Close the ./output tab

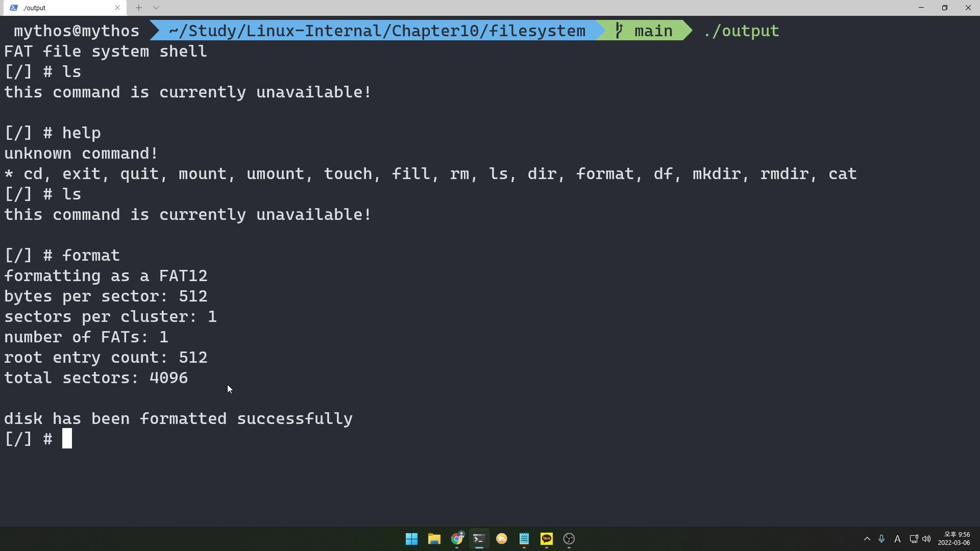[118, 8]
